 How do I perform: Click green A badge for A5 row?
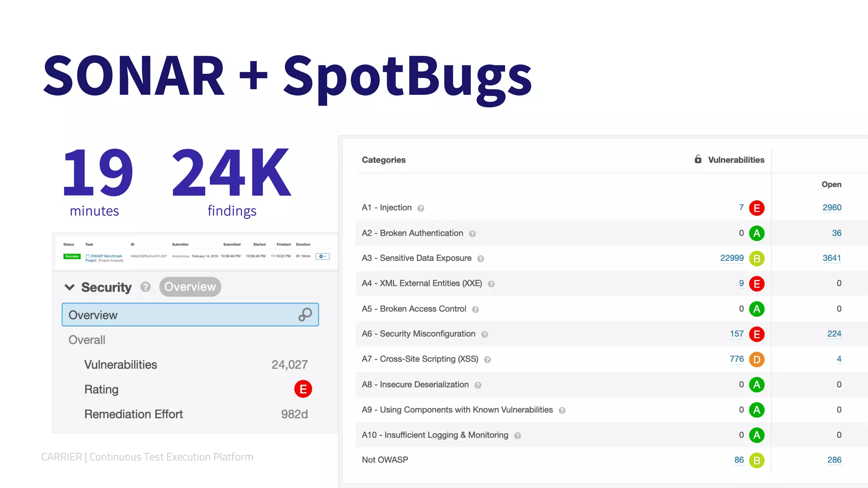(757, 309)
